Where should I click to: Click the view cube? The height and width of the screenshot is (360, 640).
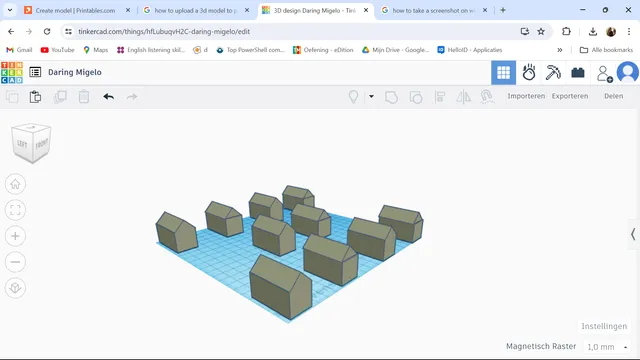coord(31,143)
